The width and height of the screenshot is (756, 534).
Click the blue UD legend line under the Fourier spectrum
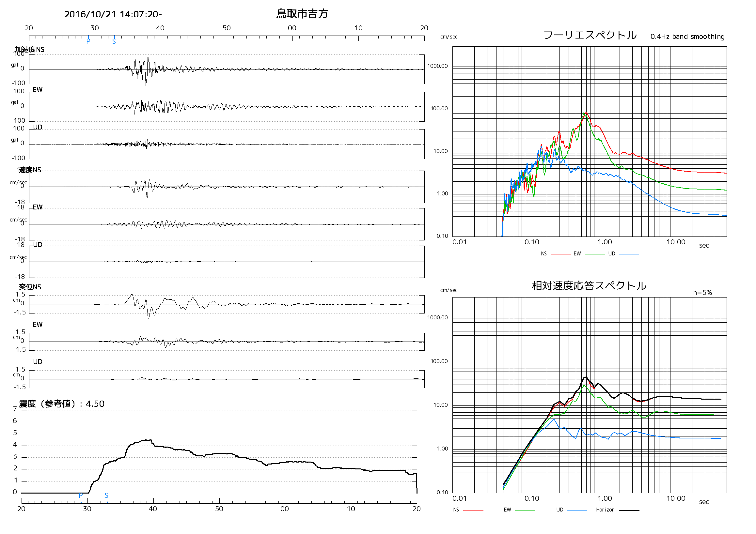point(629,254)
